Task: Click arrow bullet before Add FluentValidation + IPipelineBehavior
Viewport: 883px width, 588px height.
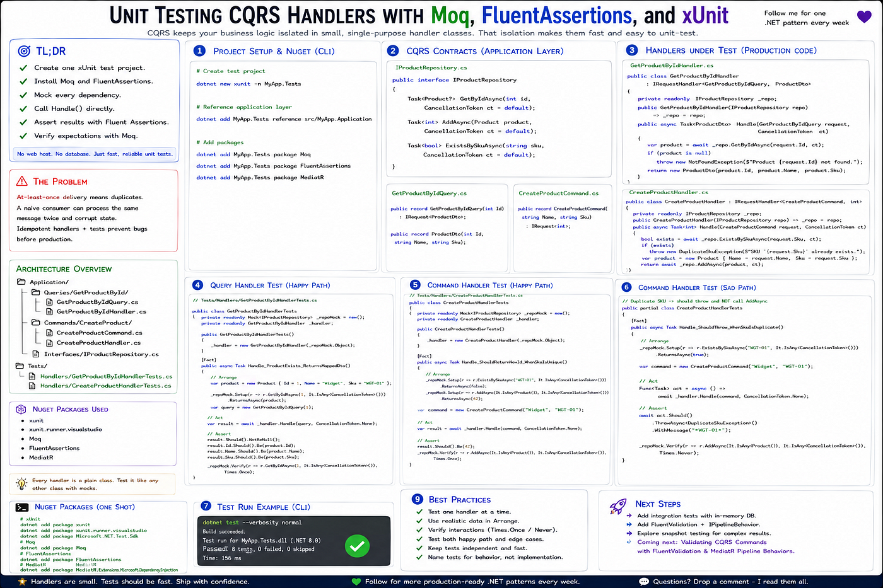Action: (629, 524)
